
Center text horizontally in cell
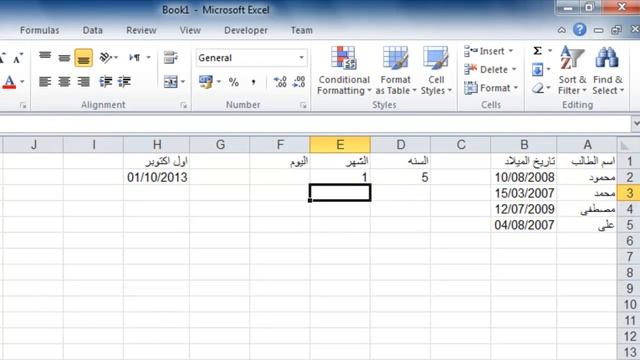pos(64,82)
